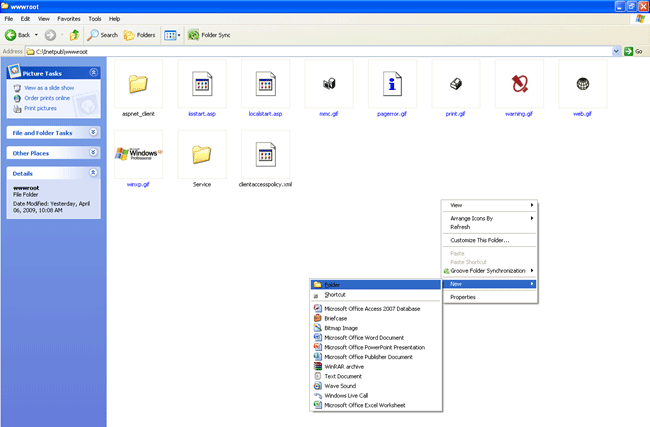The image size is (650, 427).
Task: Select the Service folder icon
Action: [x=202, y=154]
